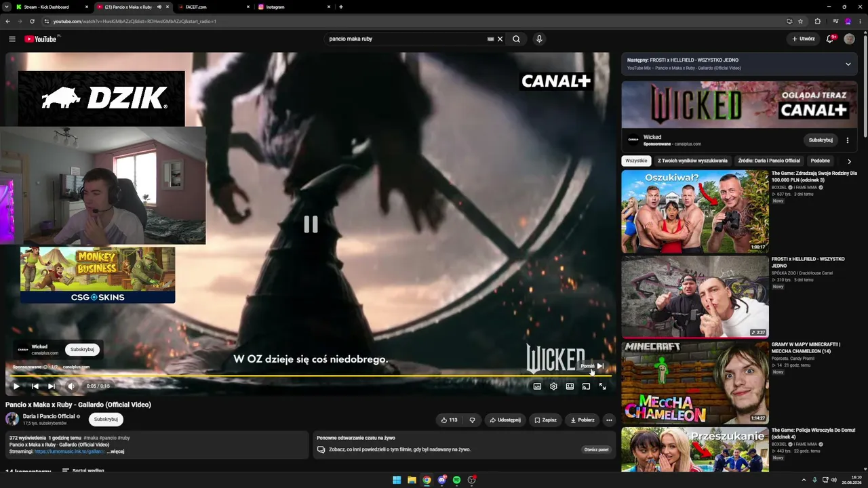Open the YouTube notifications bell

[x=830, y=39]
